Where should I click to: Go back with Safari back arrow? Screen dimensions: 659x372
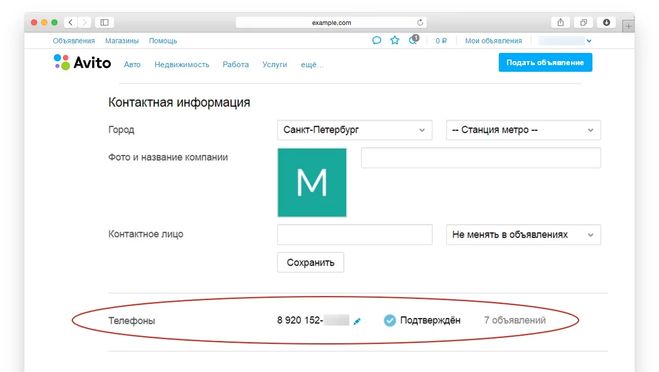71,22
